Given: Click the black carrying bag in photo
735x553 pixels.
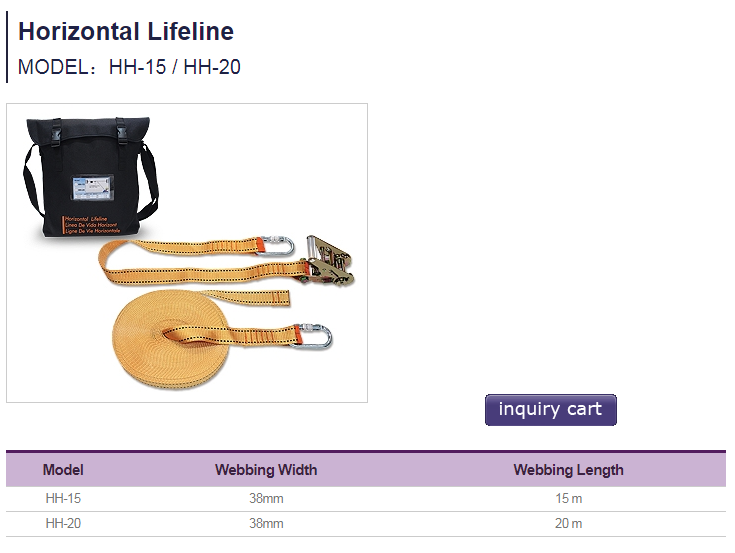Looking at the screenshot, I should pyautogui.click(x=90, y=177).
